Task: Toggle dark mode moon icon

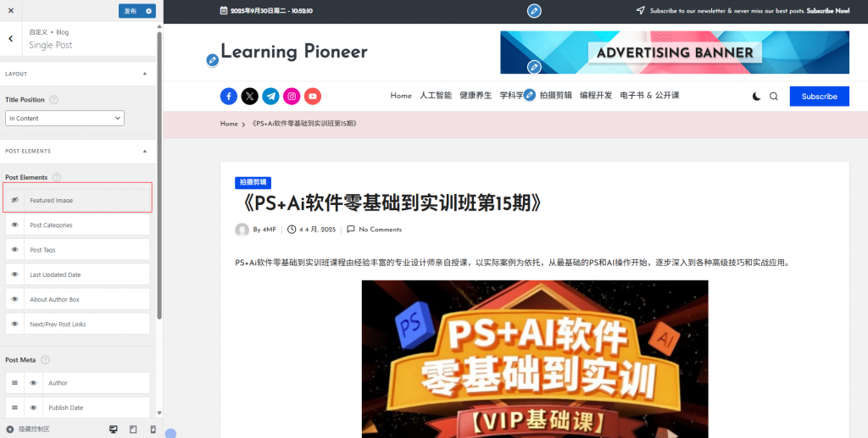Action: (756, 97)
